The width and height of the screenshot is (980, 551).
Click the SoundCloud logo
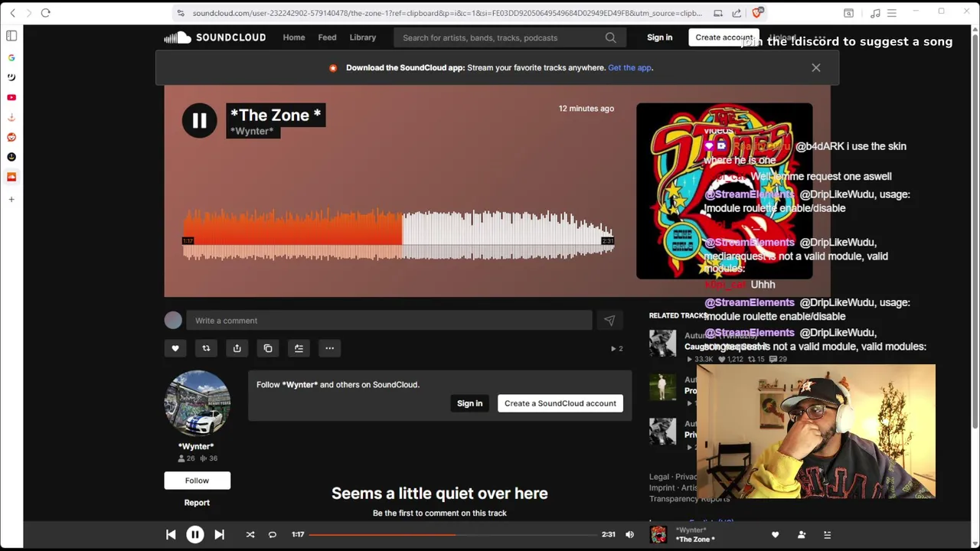point(214,37)
